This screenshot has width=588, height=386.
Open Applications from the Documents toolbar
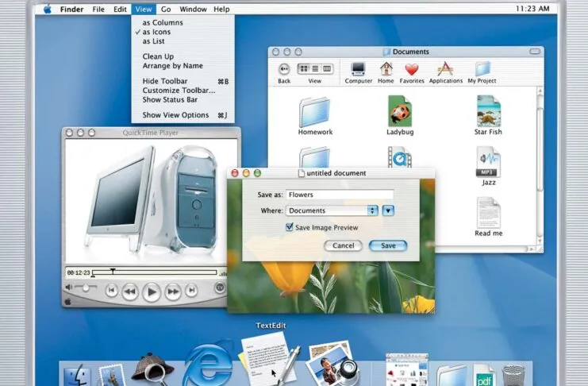[445, 70]
